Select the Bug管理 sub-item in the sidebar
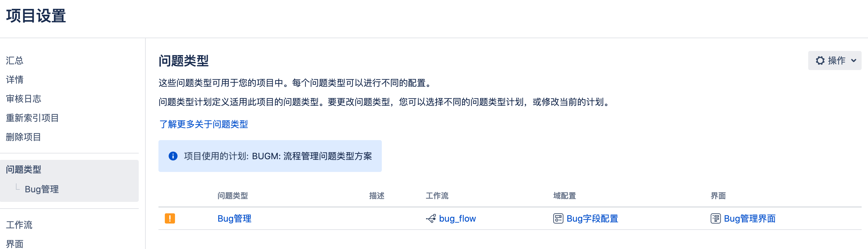Image resolution: width=868 pixels, height=249 pixels. click(42, 189)
